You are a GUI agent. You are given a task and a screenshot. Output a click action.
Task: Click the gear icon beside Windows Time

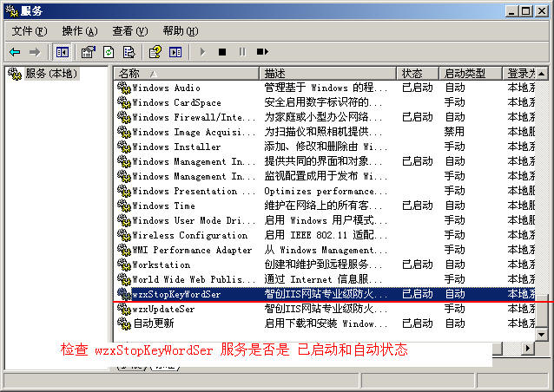click(124, 206)
